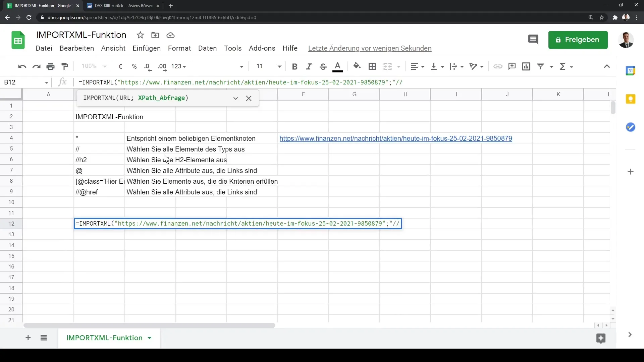644x362 pixels.
Task: Open the Einfügen menu
Action: [x=147, y=48]
